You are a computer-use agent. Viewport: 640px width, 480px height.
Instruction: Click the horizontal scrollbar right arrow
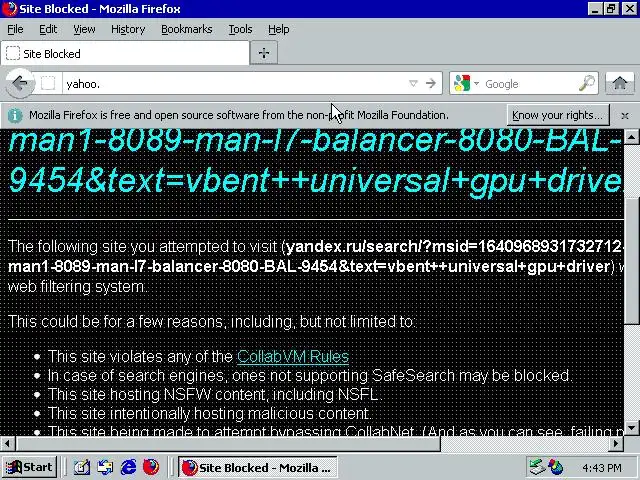616,443
